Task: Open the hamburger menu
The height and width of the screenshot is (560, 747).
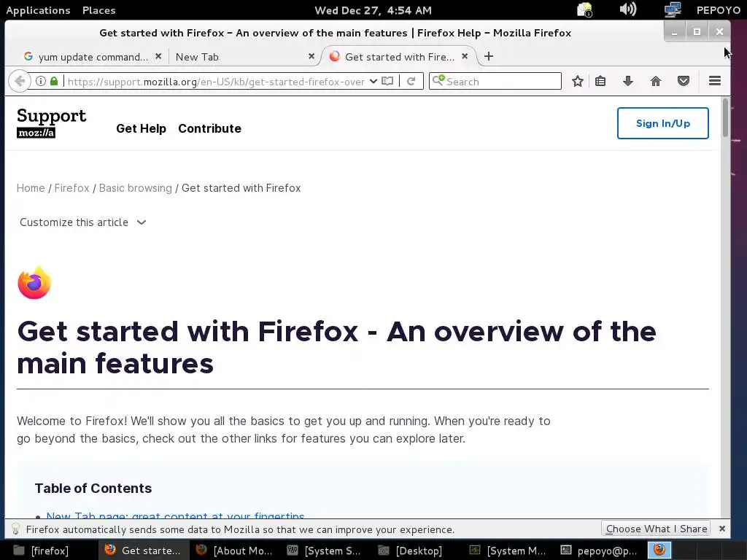Action: tap(715, 81)
